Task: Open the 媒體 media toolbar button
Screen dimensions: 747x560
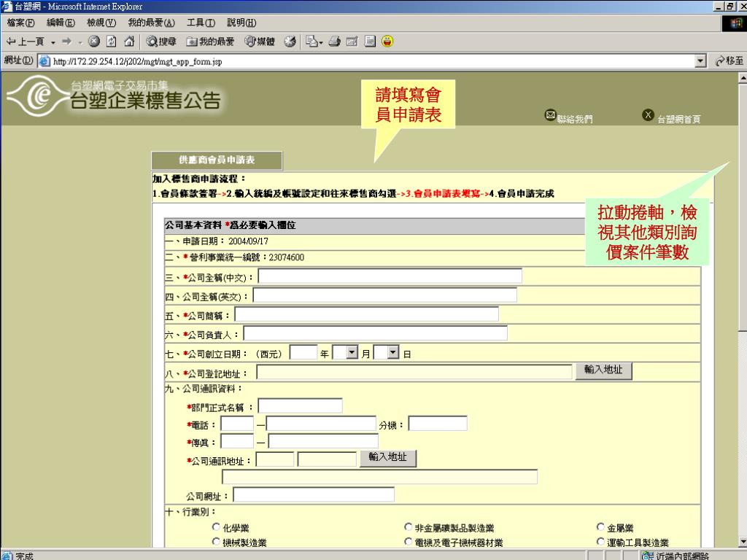Action: pos(260,42)
